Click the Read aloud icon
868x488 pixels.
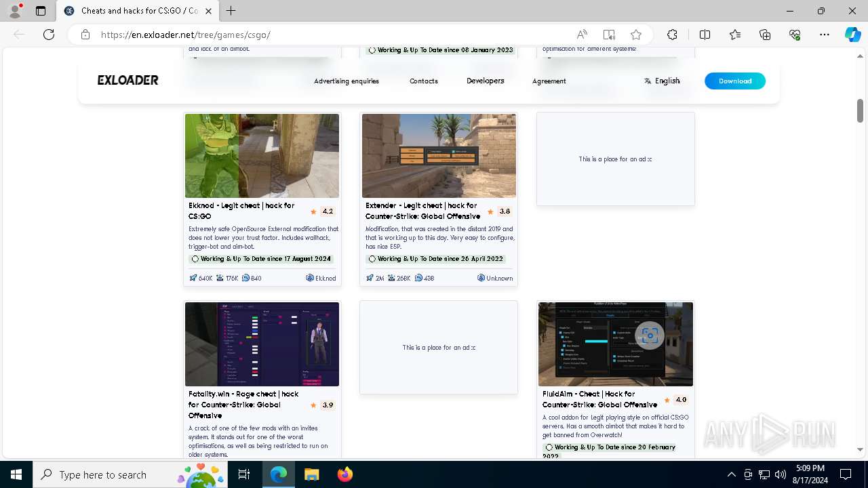tap(582, 35)
